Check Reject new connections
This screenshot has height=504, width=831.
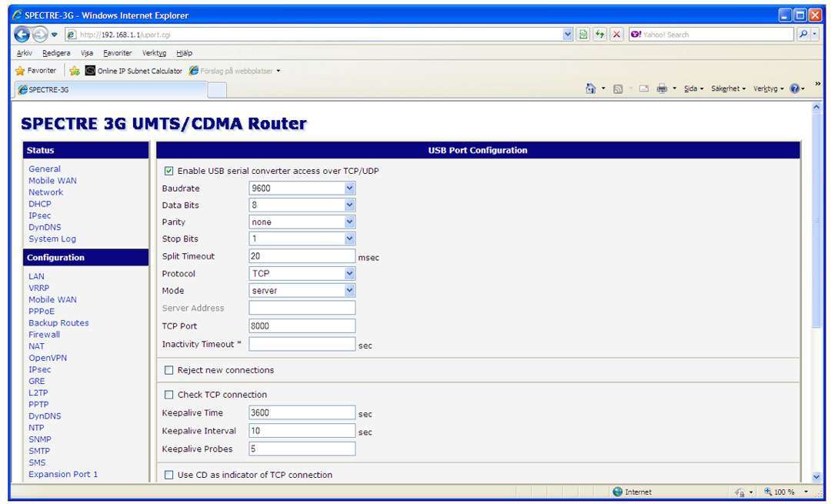tap(169, 370)
